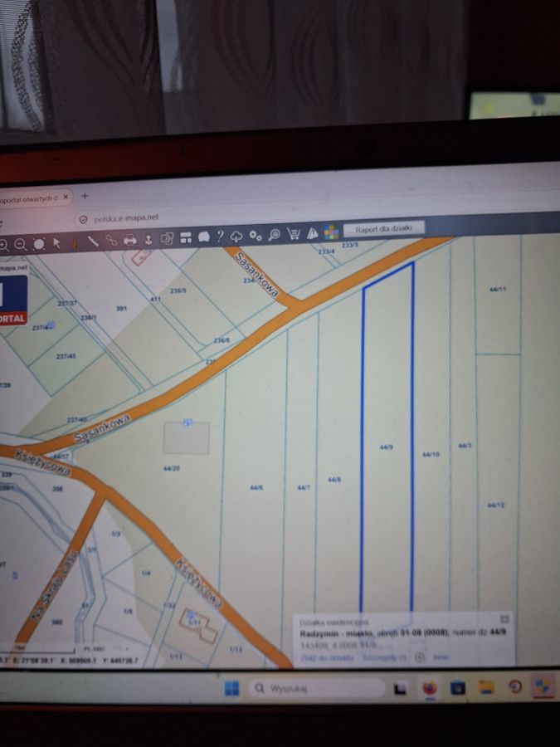Click parcel label 44/10 on map

coord(431,455)
